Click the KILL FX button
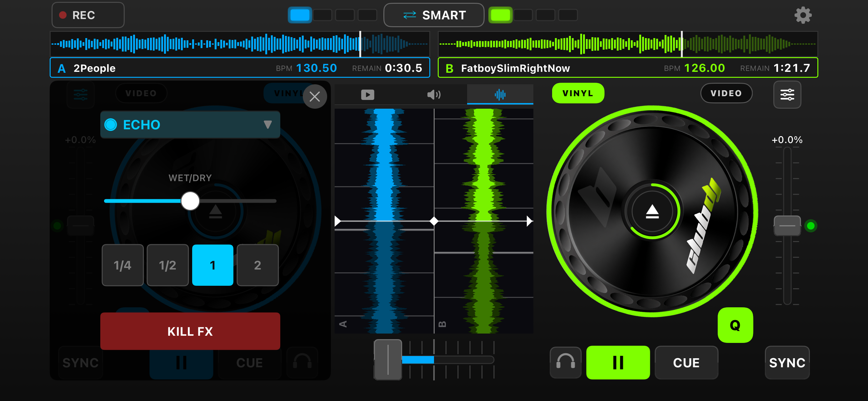The height and width of the screenshot is (401, 868). [190, 331]
